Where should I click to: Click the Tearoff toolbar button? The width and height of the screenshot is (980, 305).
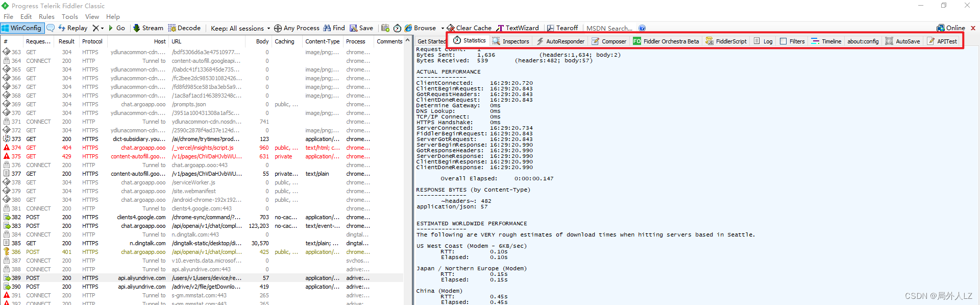562,28
